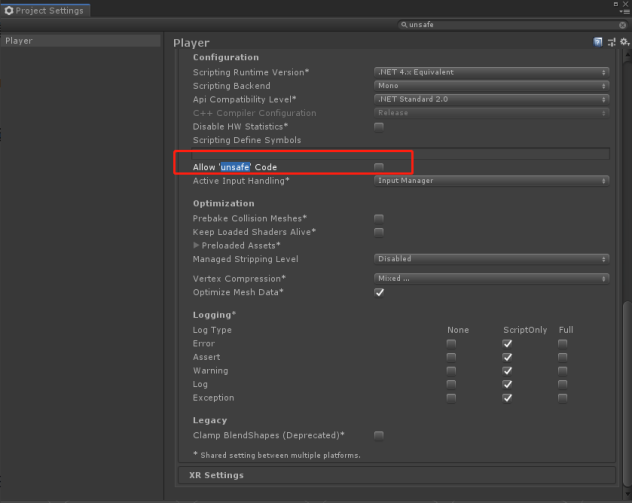632x503 pixels.
Task: Open Scripting Runtime Version dropdown
Action: click(491, 72)
